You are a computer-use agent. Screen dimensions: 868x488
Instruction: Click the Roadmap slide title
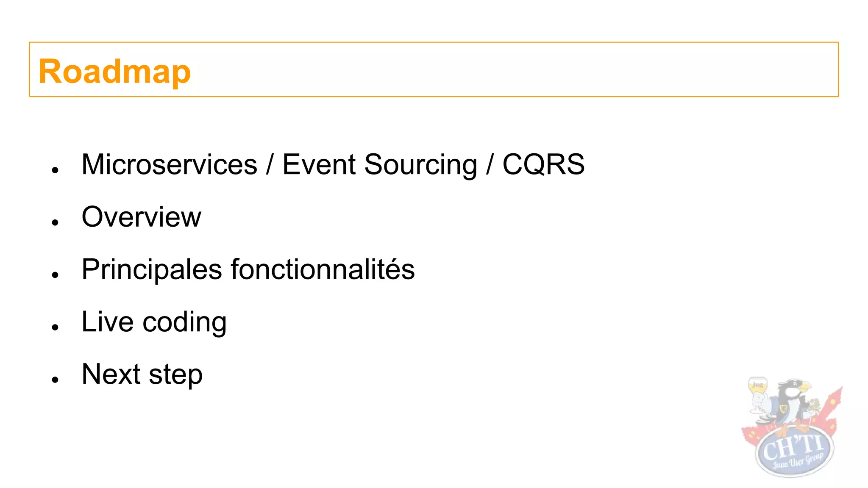114,71
